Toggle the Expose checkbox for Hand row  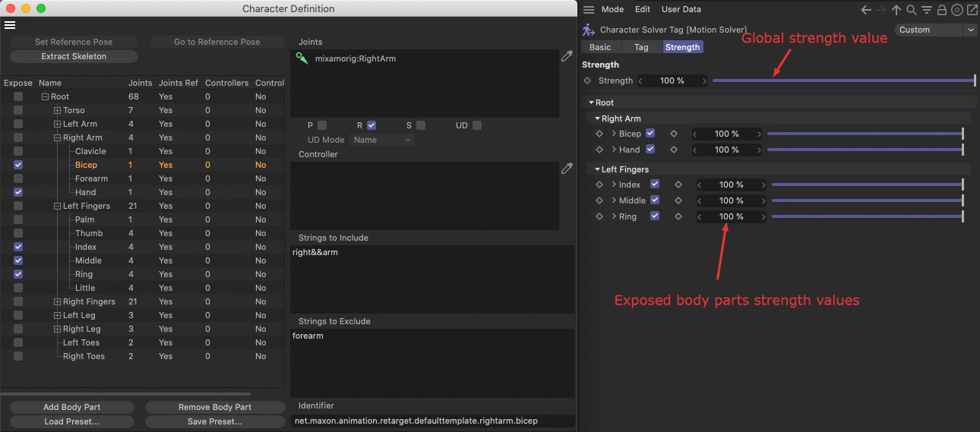pos(18,192)
